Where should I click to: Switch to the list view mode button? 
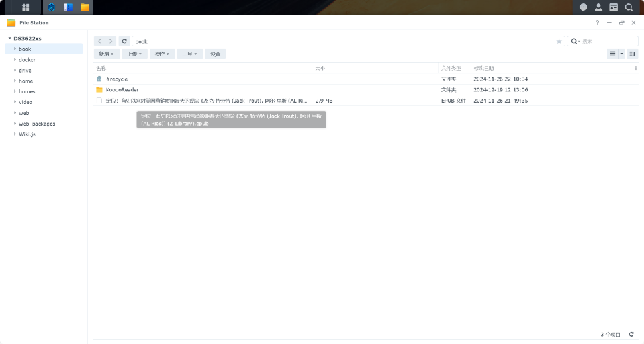point(612,54)
